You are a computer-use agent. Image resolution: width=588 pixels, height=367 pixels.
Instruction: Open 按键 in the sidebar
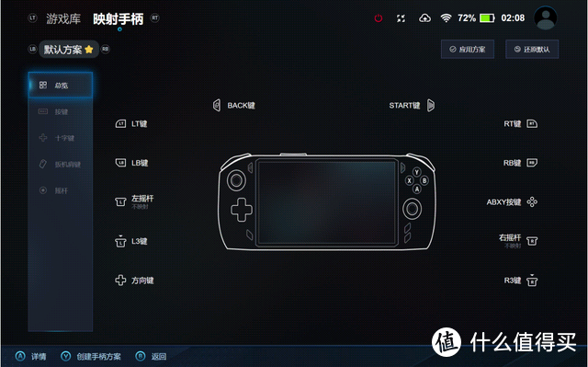click(61, 111)
